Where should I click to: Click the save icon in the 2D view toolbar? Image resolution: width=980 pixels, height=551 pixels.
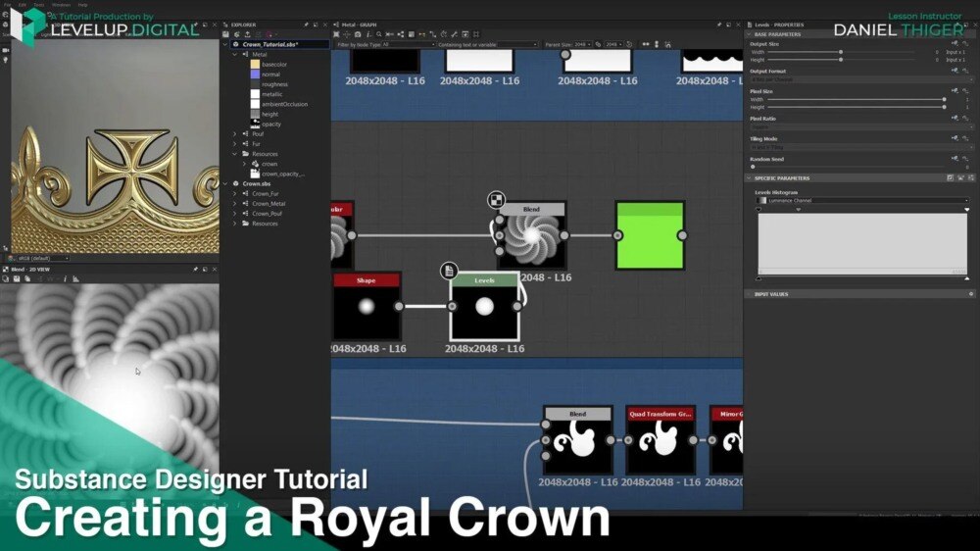pyautogui.click(x=17, y=279)
